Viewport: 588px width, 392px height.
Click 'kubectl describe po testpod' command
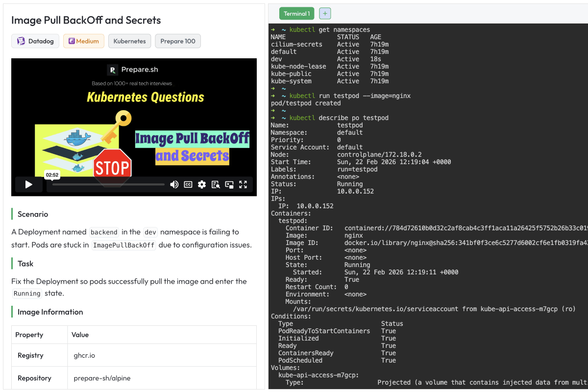(339, 118)
